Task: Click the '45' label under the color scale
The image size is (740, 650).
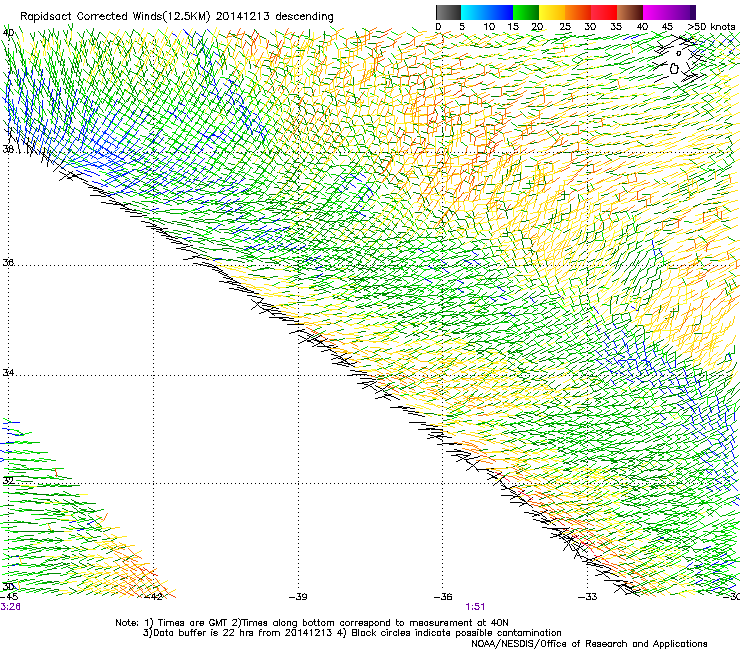Action: click(x=667, y=27)
